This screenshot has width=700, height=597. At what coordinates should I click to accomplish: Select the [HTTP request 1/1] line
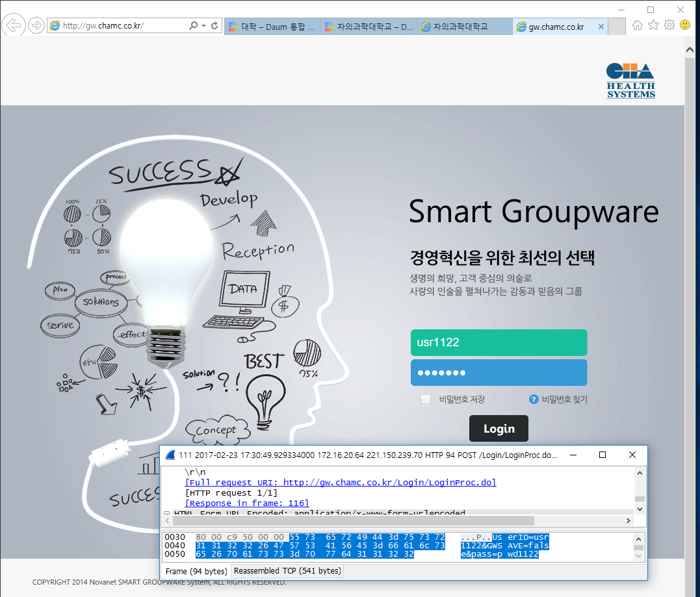point(231,492)
